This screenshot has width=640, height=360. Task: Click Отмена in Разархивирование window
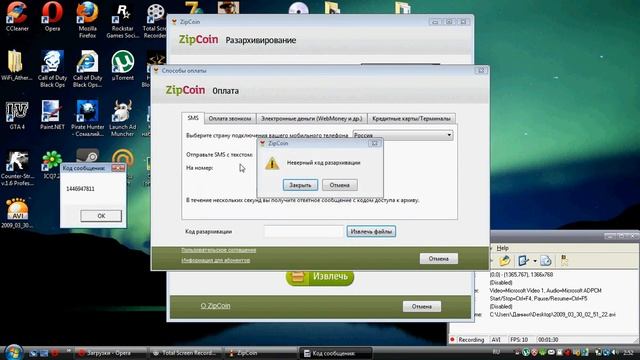point(422,306)
